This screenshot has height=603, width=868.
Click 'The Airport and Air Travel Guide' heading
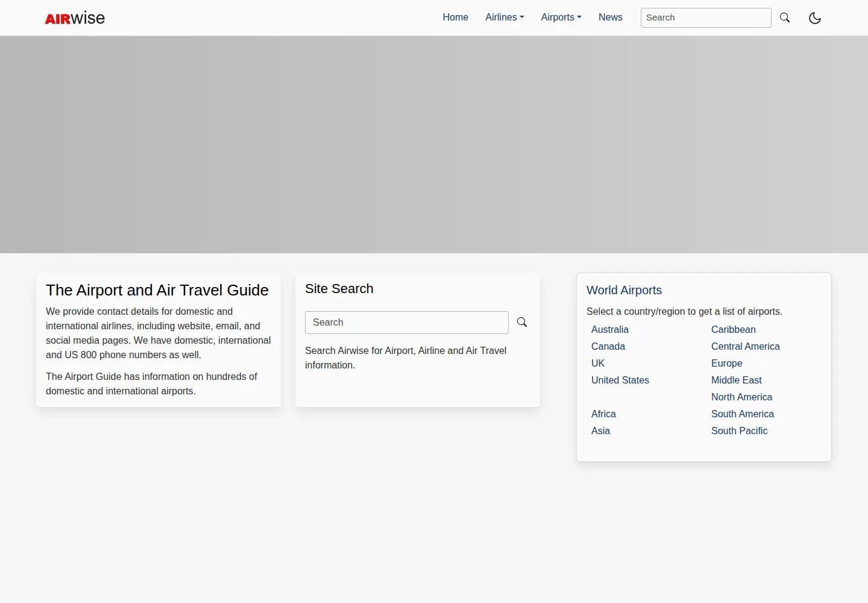tap(157, 290)
